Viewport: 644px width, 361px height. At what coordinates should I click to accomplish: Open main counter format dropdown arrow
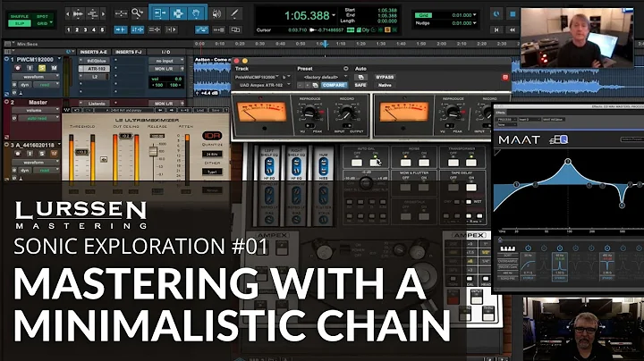tap(334, 15)
